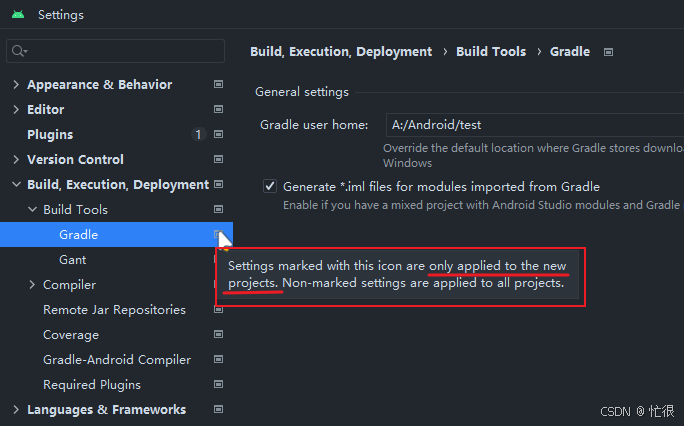Click the search magnifier icon
This screenshot has width=684, height=426.
tap(18, 51)
